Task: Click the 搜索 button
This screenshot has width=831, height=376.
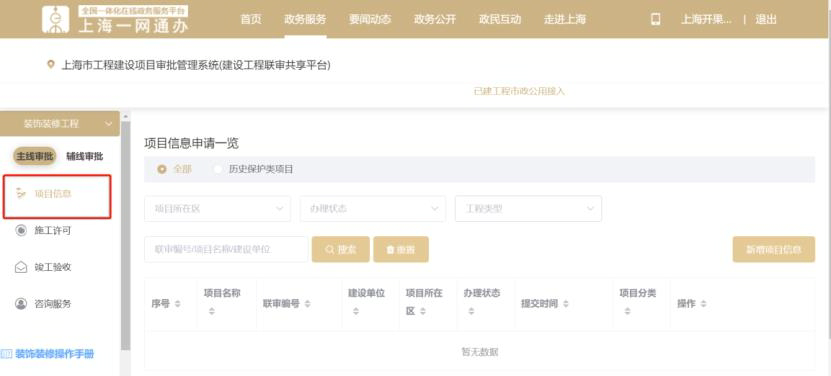Action: click(x=341, y=249)
